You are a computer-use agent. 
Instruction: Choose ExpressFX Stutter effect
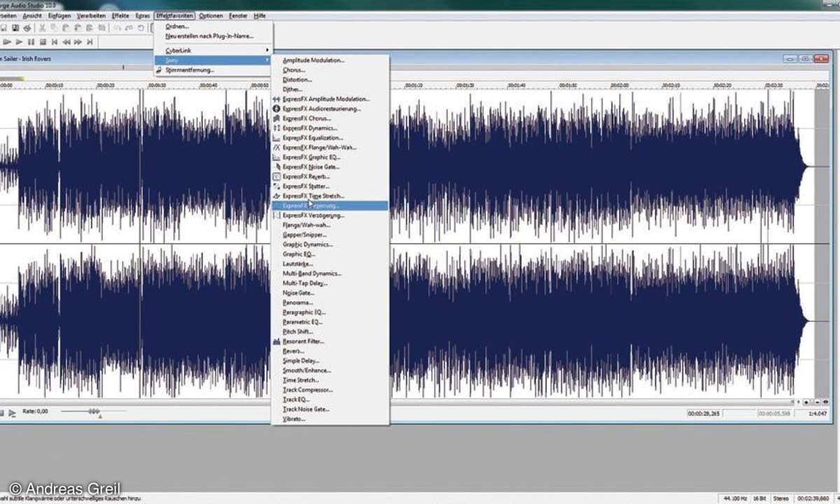tap(330, 187)
